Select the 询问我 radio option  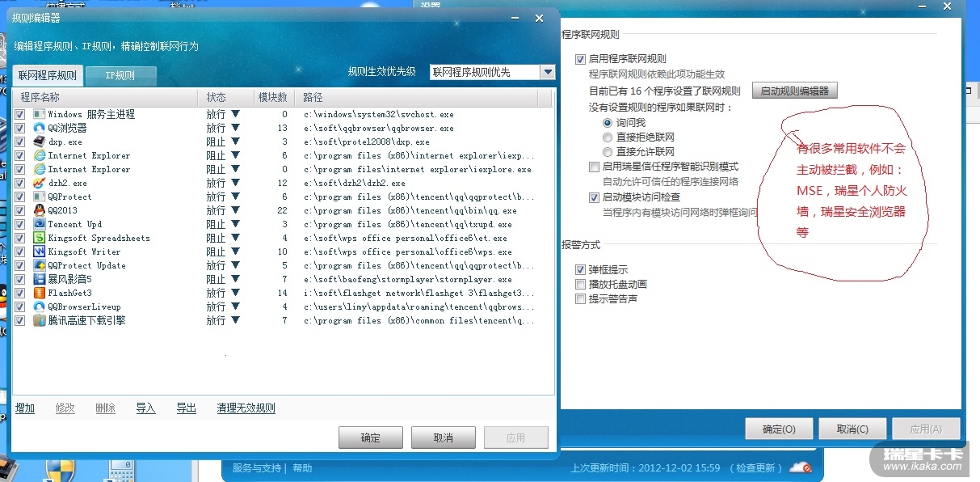point(608,123)
